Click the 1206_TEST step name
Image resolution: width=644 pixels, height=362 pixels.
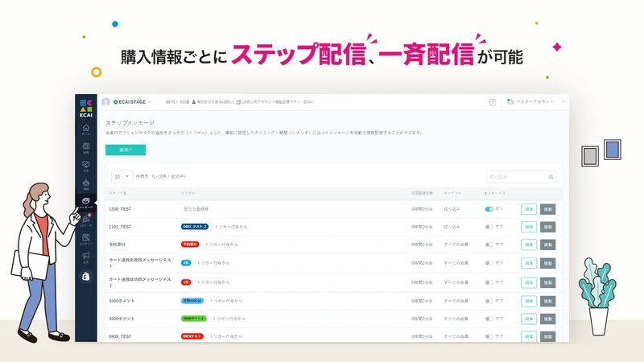(120, 209)
